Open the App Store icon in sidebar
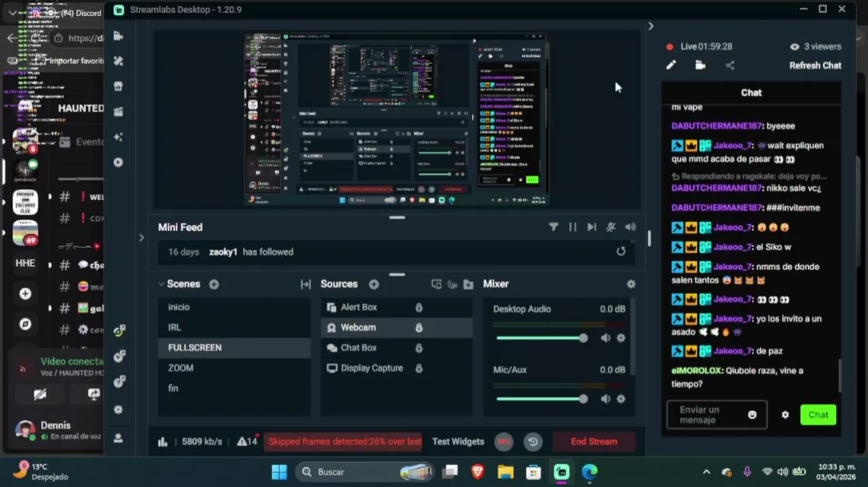868x487 pixels. (x=118, y=87)
